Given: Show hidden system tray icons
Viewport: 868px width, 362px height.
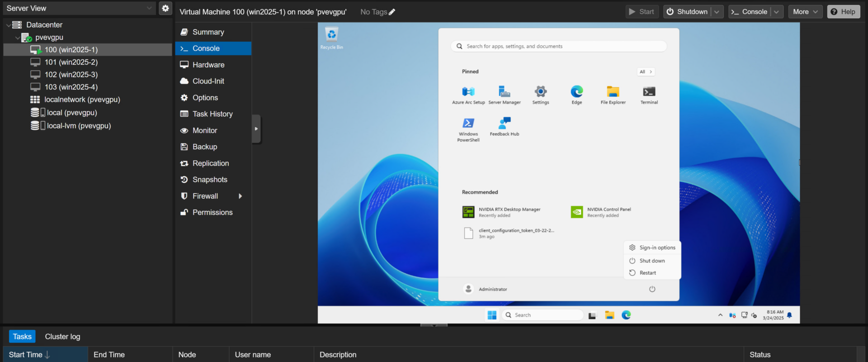Looking at the screenshot, I should [720, 315].
